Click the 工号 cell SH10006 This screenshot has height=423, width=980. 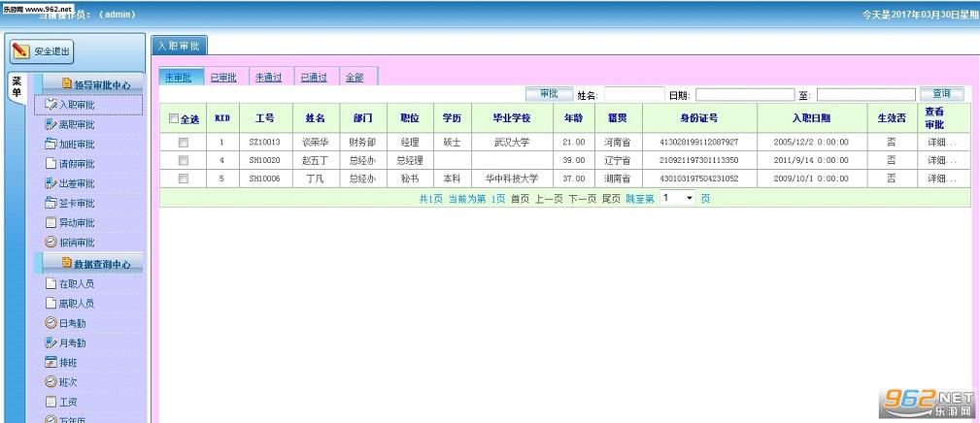265,179
